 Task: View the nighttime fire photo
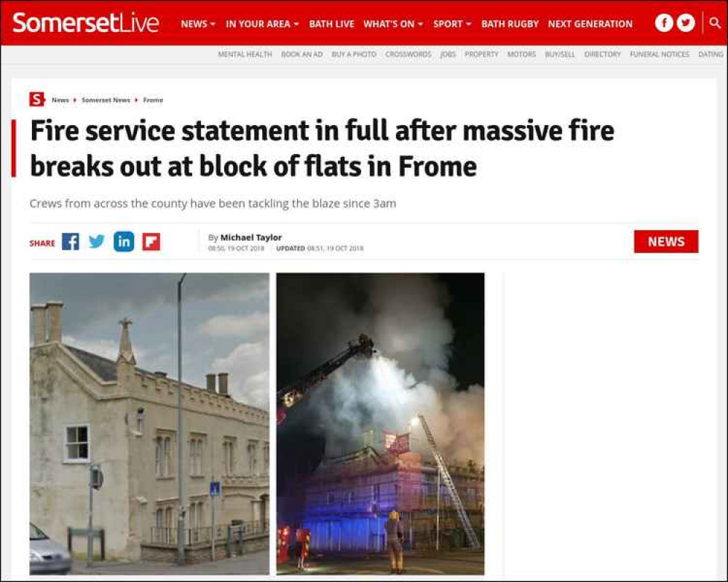(x=380, y=423)
